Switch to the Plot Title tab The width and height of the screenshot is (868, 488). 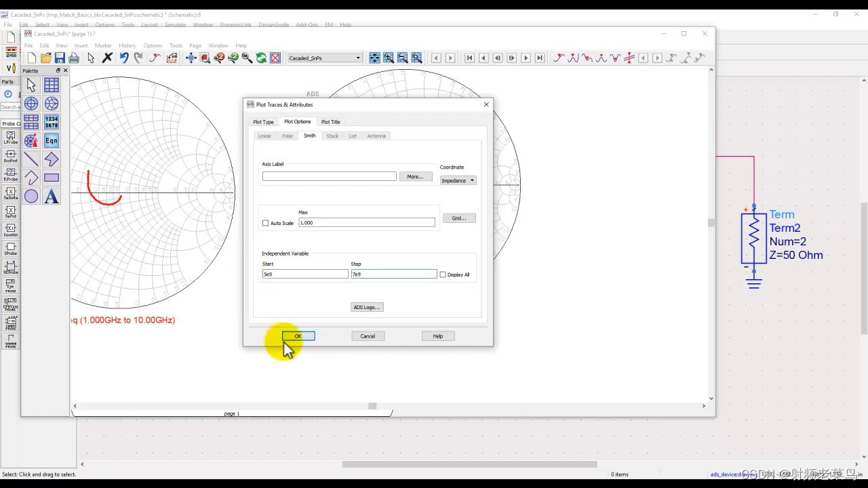(x=331, y=122)
